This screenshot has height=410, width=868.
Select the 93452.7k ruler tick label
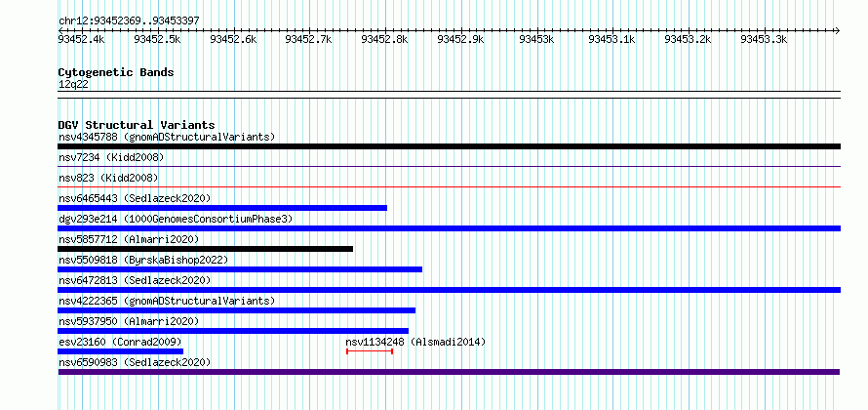pyautogui.click(x=308, y=39)
